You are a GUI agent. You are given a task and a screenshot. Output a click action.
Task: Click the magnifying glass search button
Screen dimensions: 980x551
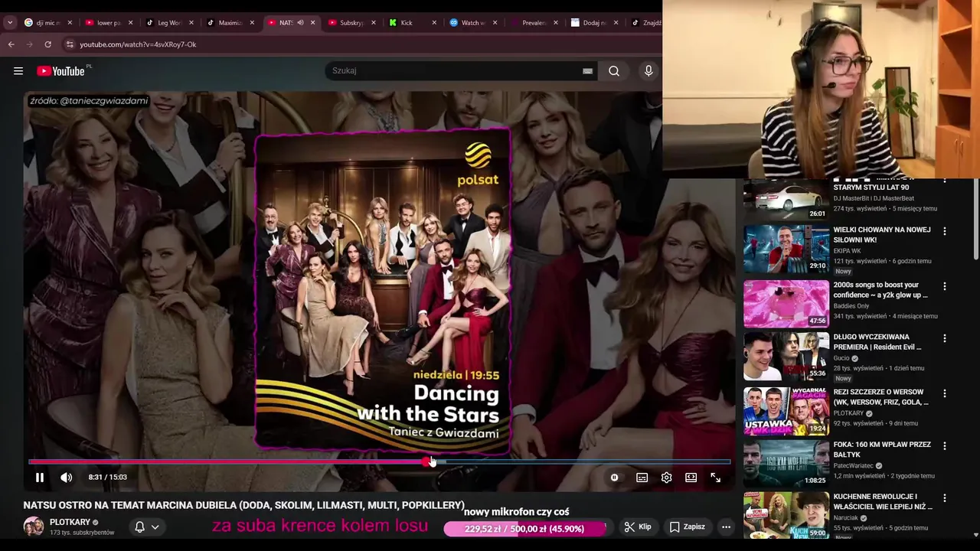click(x=614, y=71)
